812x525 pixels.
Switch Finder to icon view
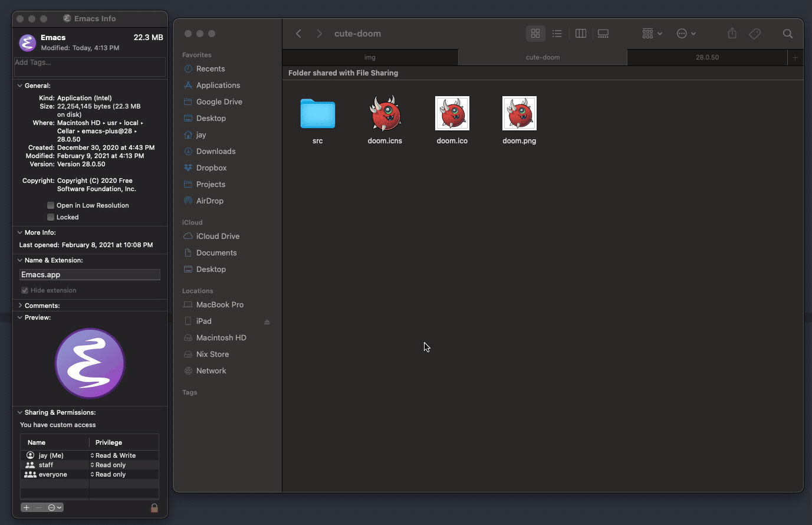[x=535, y=34]
